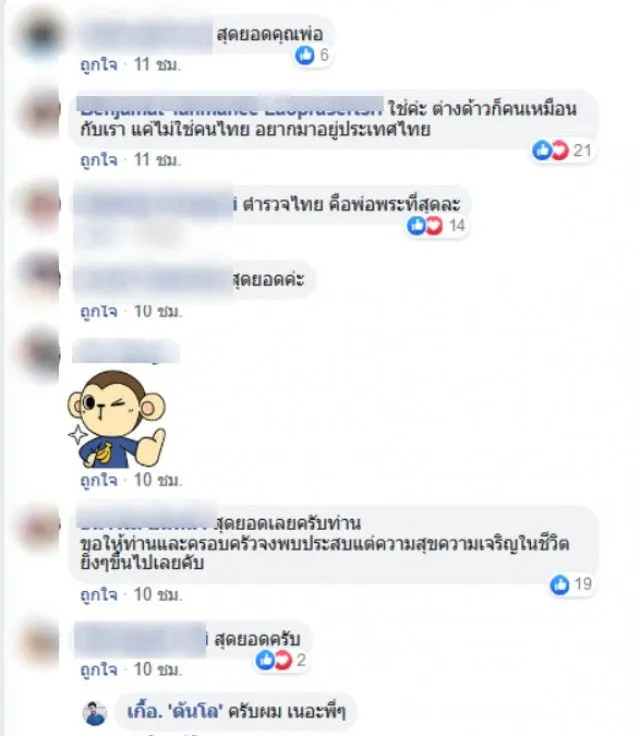
Task: Click the like reaction icon showing 6
Action: [x=305, y=55]
